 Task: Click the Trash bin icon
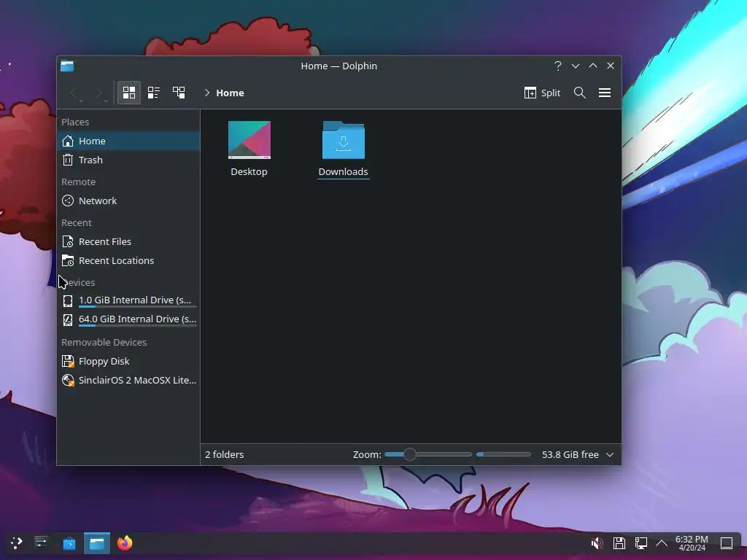click(x=68, y=160)
